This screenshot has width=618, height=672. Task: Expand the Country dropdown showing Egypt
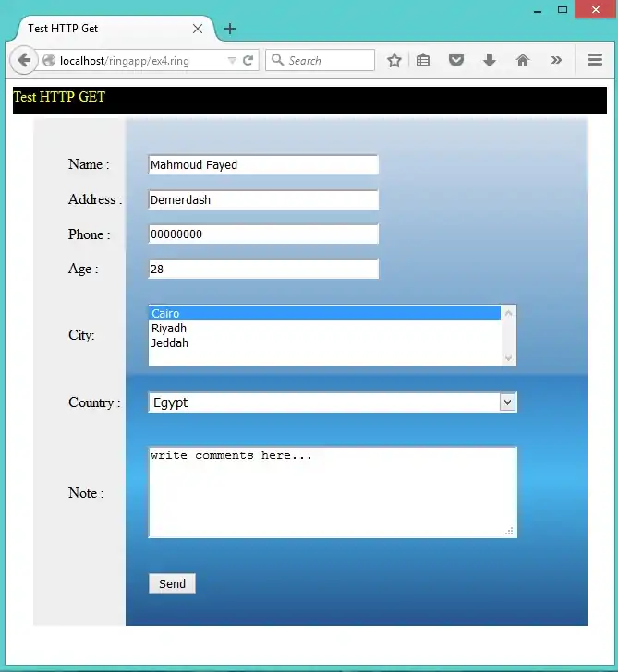click(506, 402)
